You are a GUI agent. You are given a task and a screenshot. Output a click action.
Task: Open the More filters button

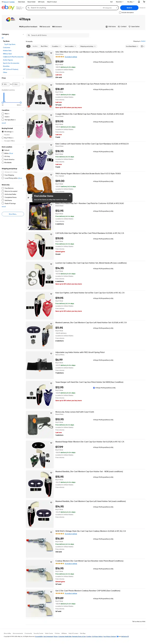[13, 214]
